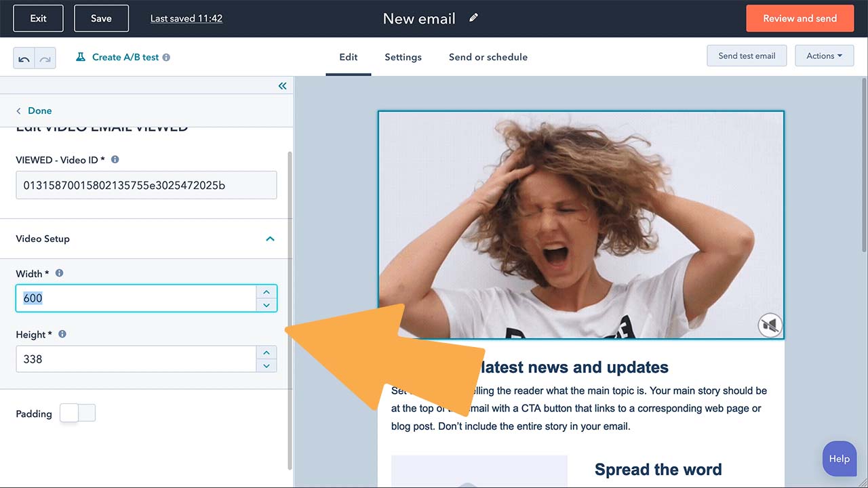Screen dimensions: 868x488
Task: Click the Done back link
Action: pos(34,110)
